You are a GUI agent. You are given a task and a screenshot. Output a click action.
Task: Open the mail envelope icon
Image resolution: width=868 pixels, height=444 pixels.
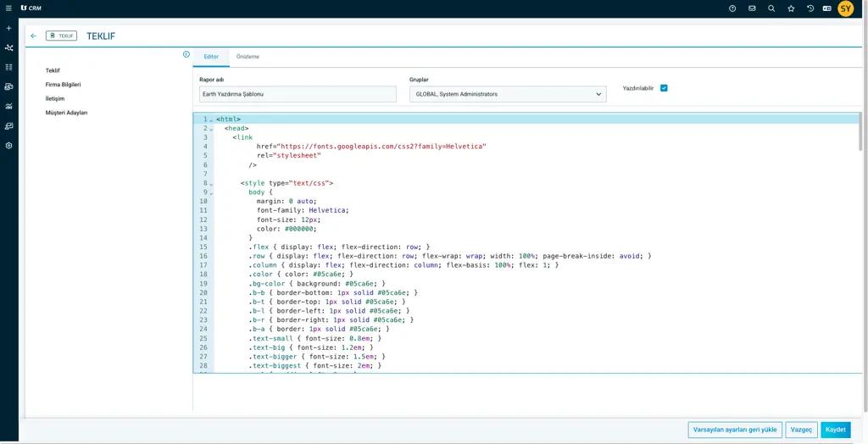coord(752,8)
